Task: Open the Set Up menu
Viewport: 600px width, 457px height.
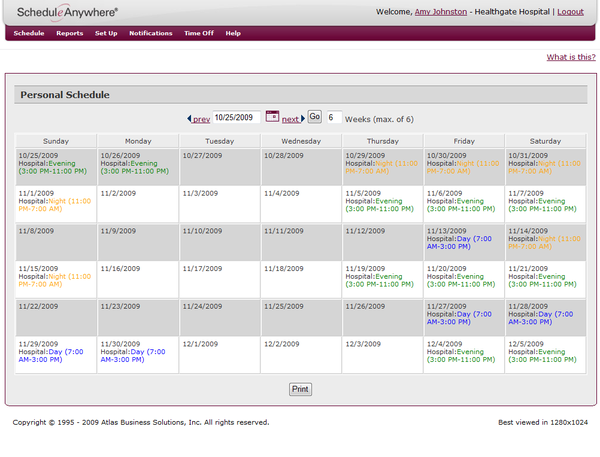Action: 106,33
